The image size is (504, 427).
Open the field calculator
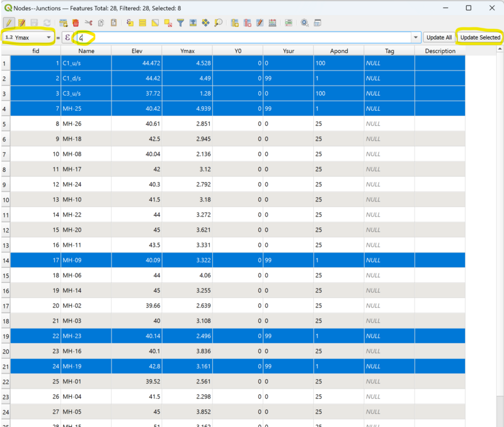272,23
